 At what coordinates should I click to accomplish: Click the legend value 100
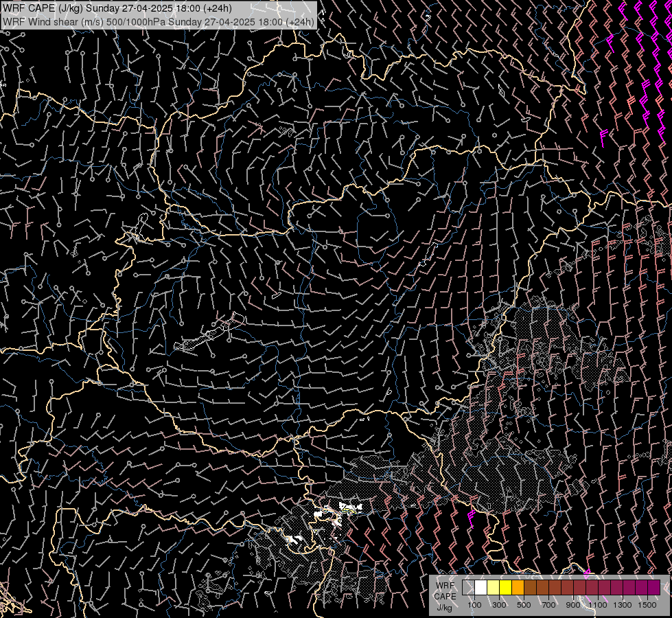[474, 605]
